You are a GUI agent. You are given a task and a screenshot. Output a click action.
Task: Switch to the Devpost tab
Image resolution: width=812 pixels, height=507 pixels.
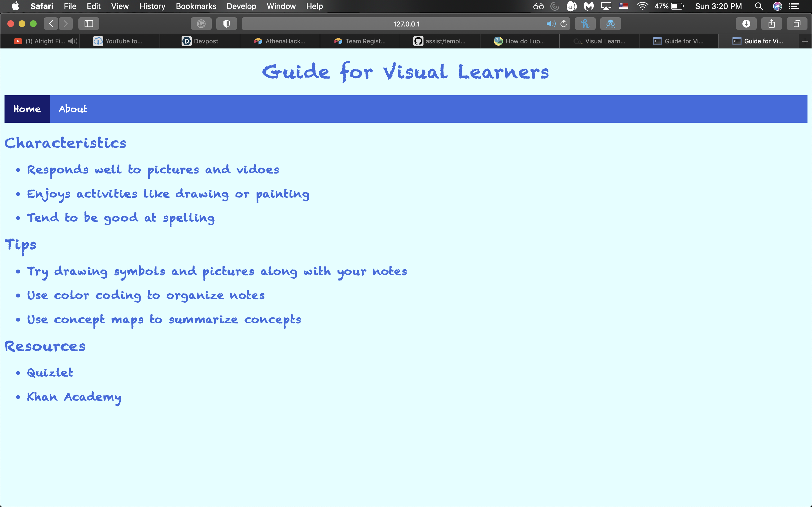pos(200,41)
